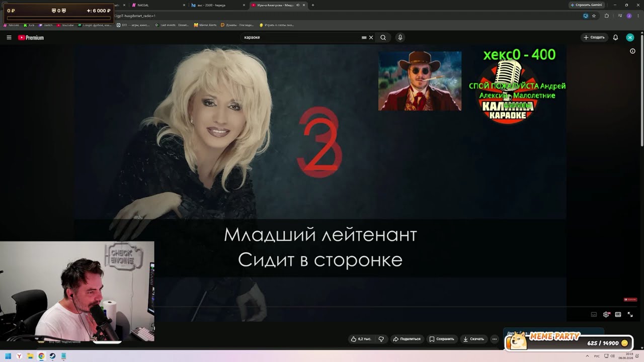Open the Meme Alerts bookmark

205,25
